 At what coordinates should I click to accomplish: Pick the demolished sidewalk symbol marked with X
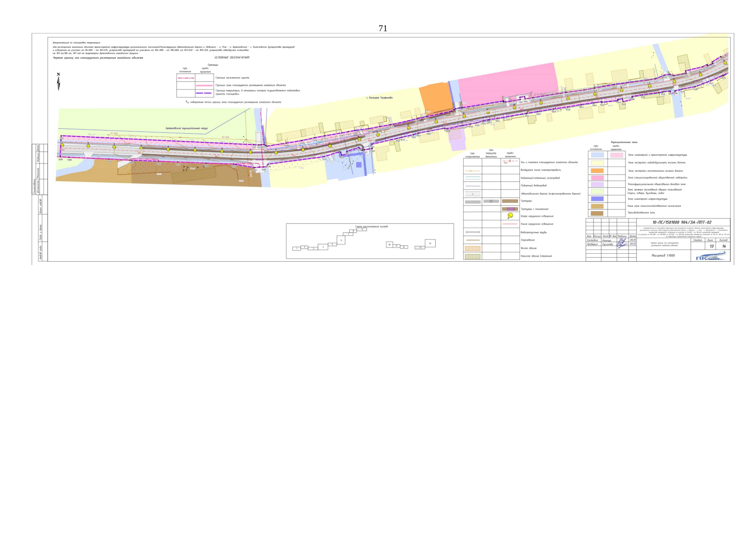[x=491, y=202]
